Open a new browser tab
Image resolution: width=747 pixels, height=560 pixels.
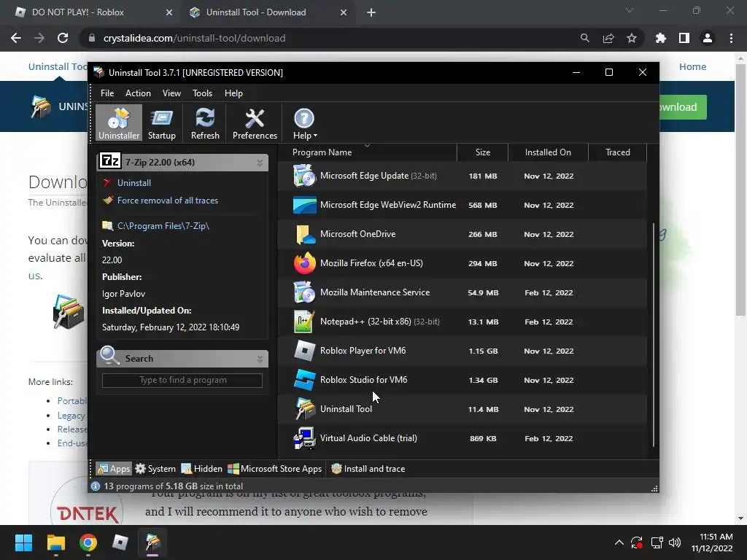[x=371, y=12]
